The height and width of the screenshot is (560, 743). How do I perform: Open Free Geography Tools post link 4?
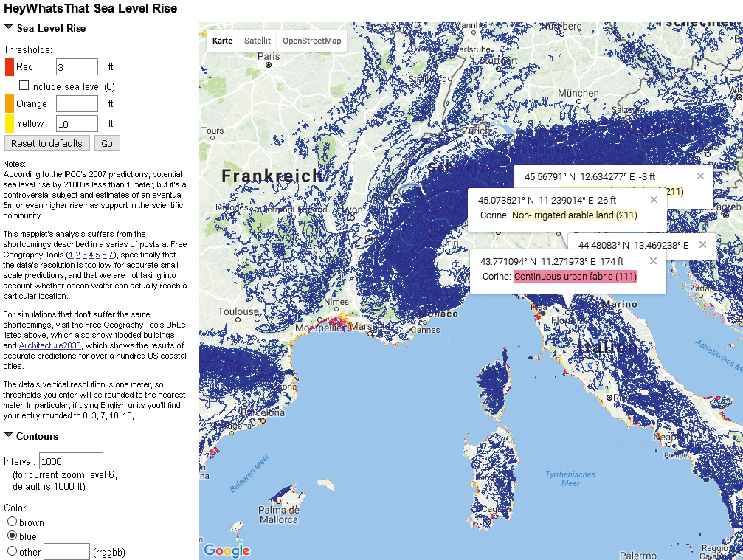pyautogui.click(x=91, y=255)
